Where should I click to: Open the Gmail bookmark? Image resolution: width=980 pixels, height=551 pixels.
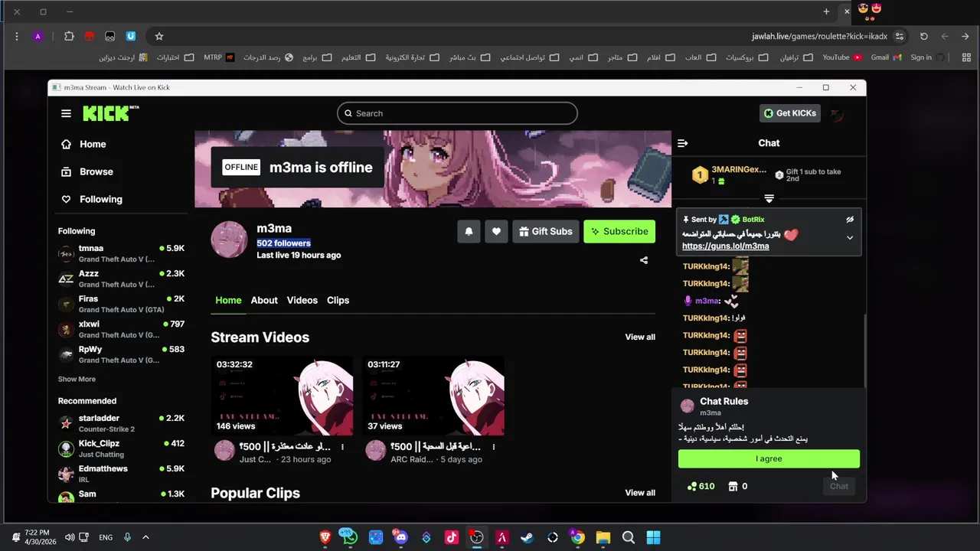(886, 57)
